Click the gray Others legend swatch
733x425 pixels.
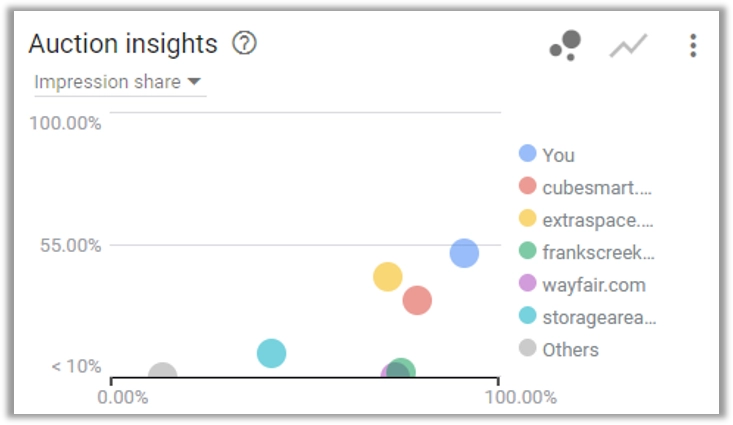coord(527,348)
